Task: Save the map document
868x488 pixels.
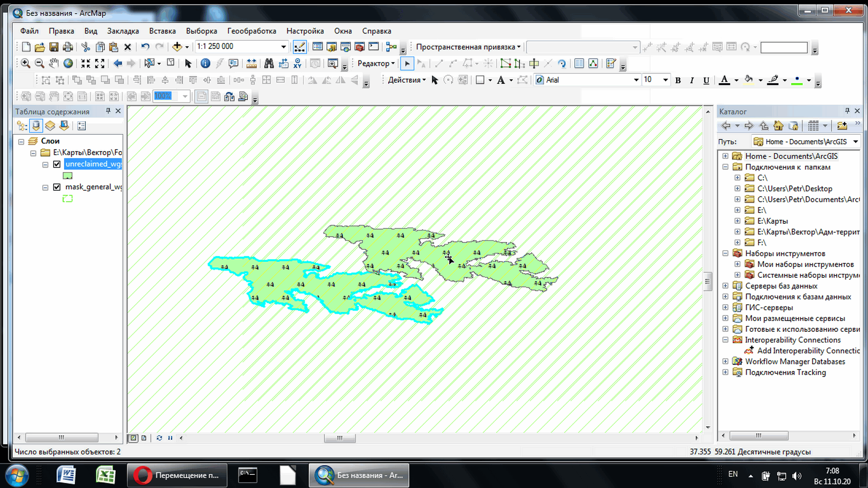Action: click(x=54, y=47)
